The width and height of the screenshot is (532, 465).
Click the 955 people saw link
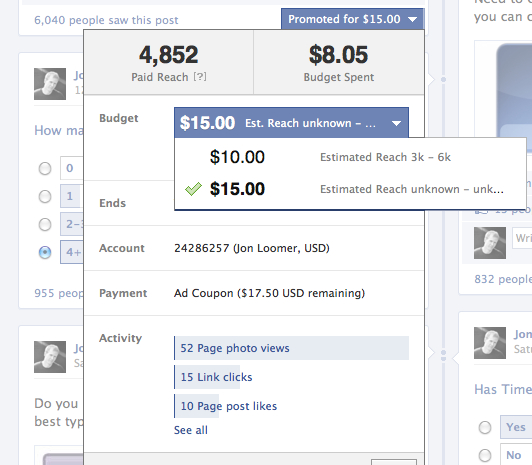click(59, 293)
